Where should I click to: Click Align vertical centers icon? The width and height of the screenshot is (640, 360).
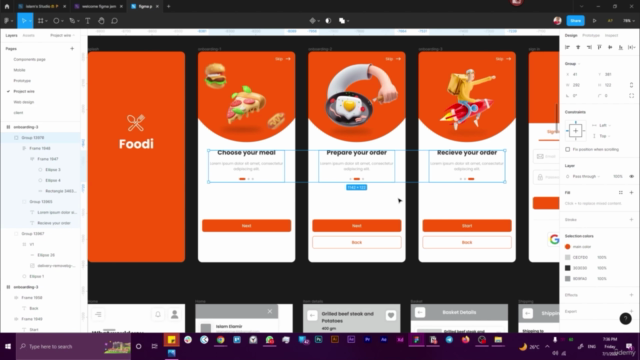point(610,47)
